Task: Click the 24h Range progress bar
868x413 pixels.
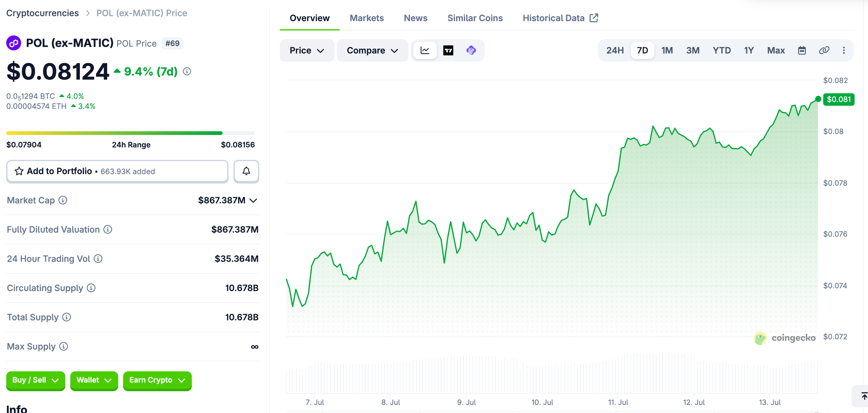Action: [130, 133]
